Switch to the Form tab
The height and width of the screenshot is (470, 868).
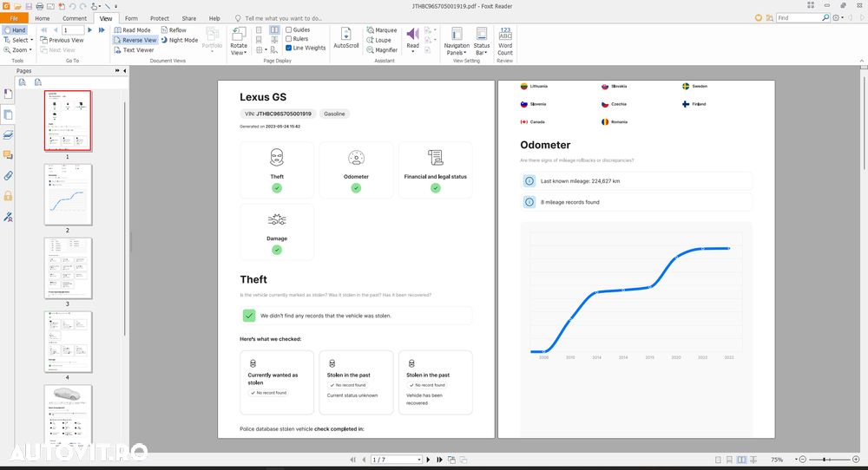131,18
